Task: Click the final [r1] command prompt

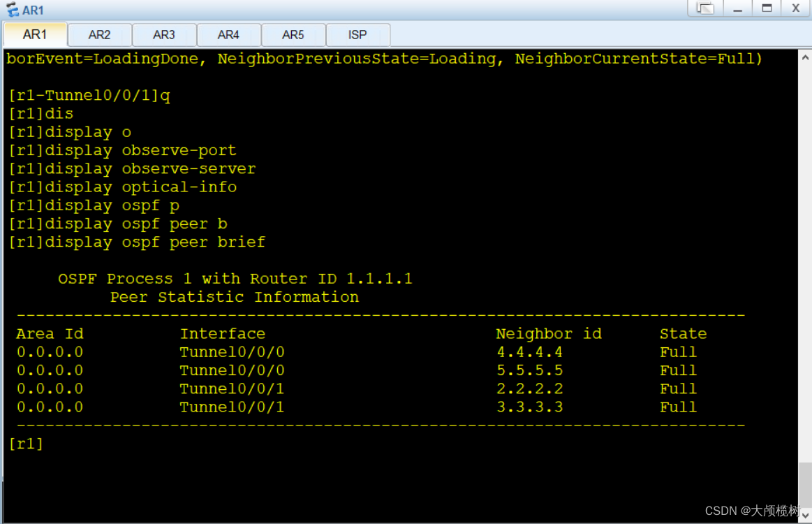Action: tap(26, 444)
